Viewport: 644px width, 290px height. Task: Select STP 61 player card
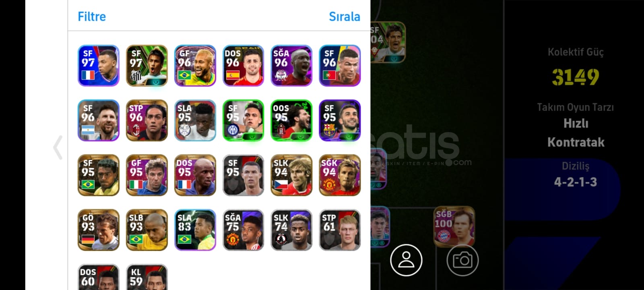(340, 230)
